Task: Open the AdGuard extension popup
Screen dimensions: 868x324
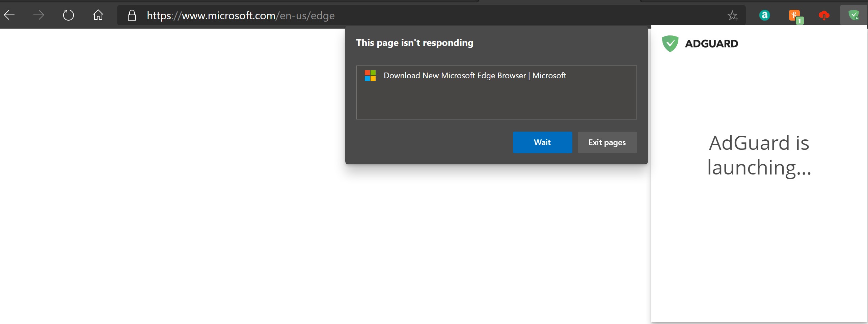Action: click(x=854, y=15)
